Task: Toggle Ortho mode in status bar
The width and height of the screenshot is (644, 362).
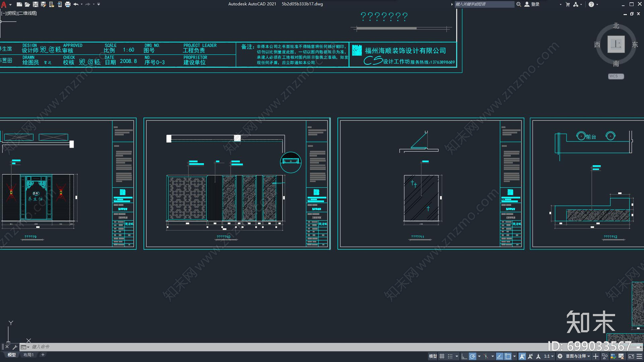Action: pyautogui.click(x=464, y=356)
